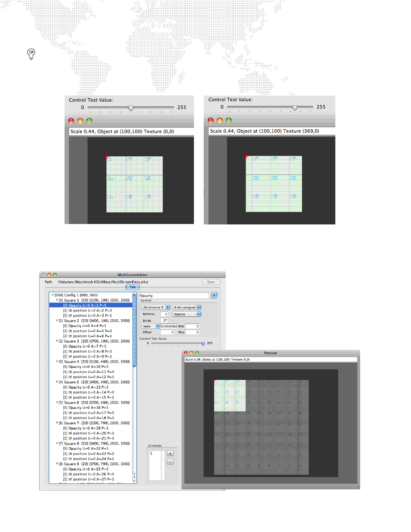Click the slider thumb in top-left Control Test Value
The image size is (411, 532).
(131, 108)
